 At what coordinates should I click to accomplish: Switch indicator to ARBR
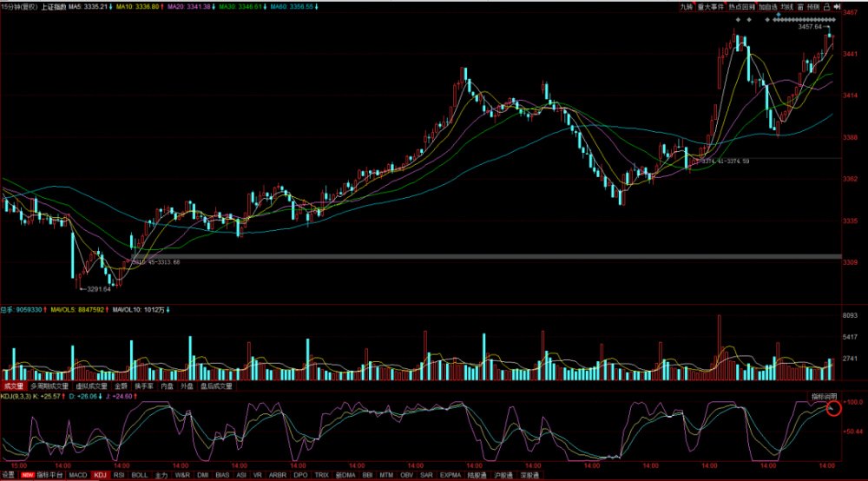pyautogui.click(x=278, y=475)
